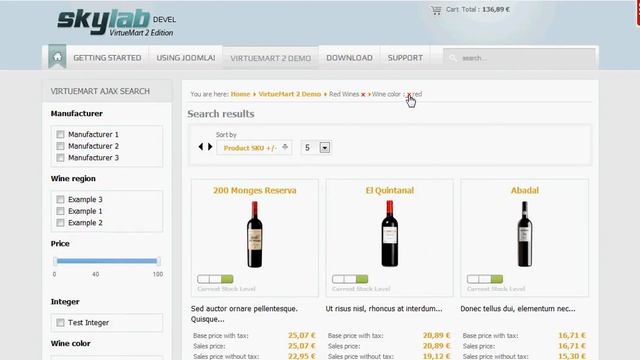Click 200 Monges Reserva bottle image
This screenshot has height=360, width=640.
coord(255,234)
